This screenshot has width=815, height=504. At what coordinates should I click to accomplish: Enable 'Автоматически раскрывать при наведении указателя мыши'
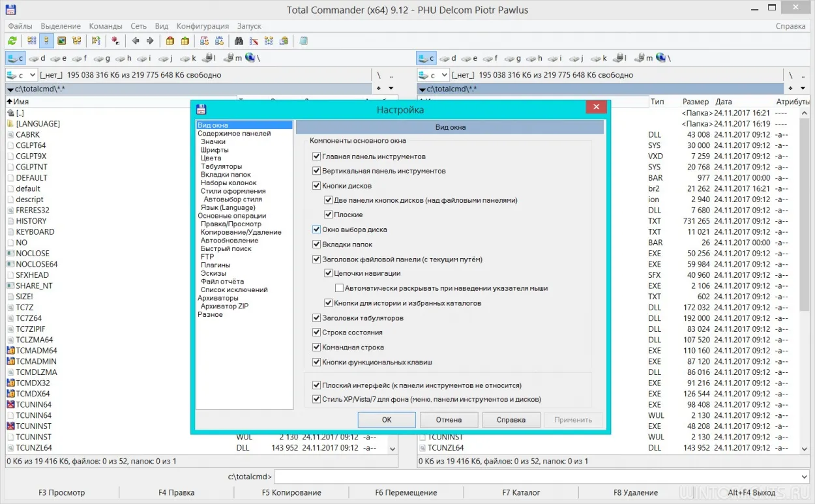339,288
